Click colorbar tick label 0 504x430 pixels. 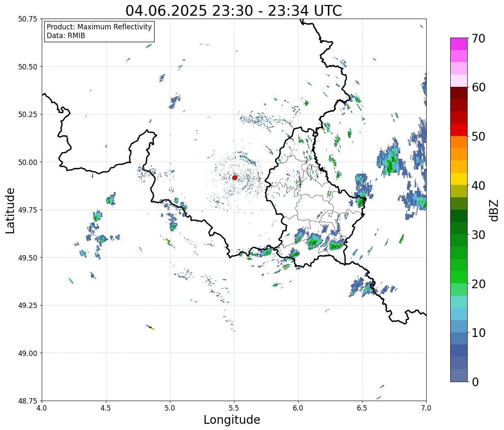pos(475,382)
